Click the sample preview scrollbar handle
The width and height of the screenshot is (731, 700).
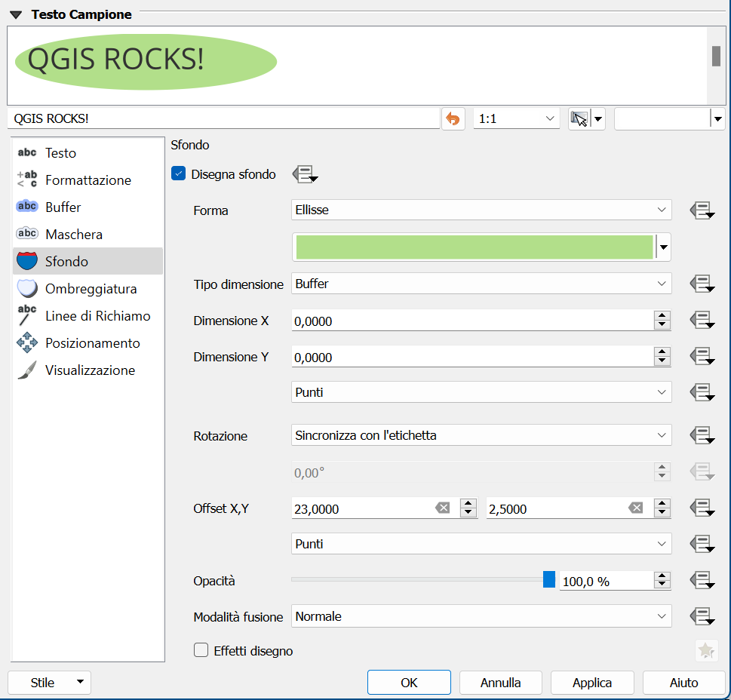717,56
